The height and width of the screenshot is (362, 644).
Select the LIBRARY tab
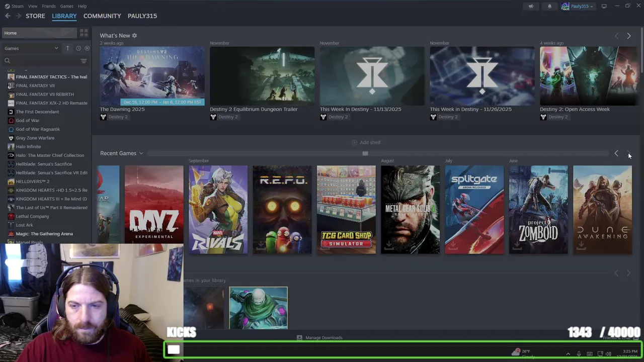64,16
